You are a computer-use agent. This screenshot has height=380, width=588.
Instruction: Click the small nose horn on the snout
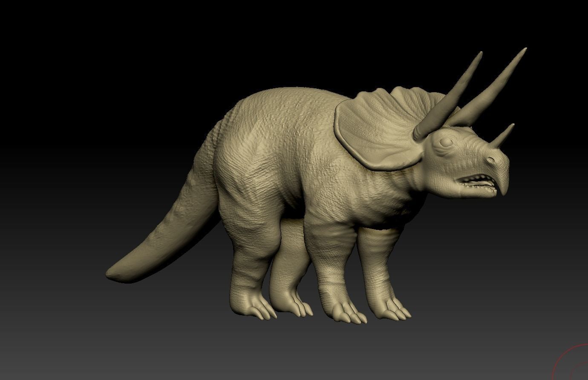pyautogui.click(x=503, y=136)
